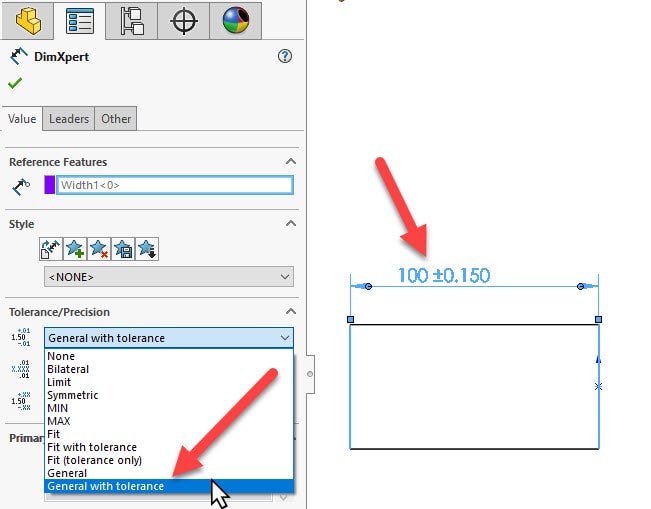
Task: Click the Delete Style star icon
Action: 99,249
